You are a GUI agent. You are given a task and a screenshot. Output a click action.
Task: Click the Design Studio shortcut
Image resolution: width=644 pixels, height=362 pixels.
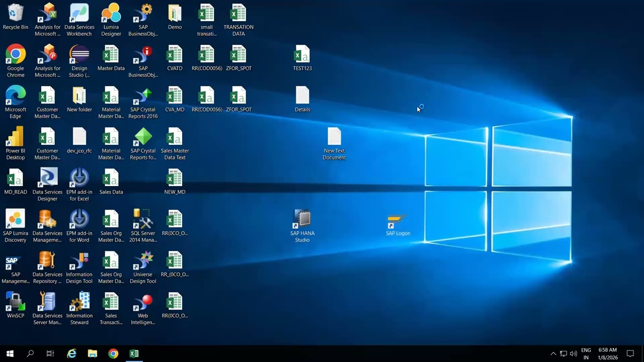point(79,61)
